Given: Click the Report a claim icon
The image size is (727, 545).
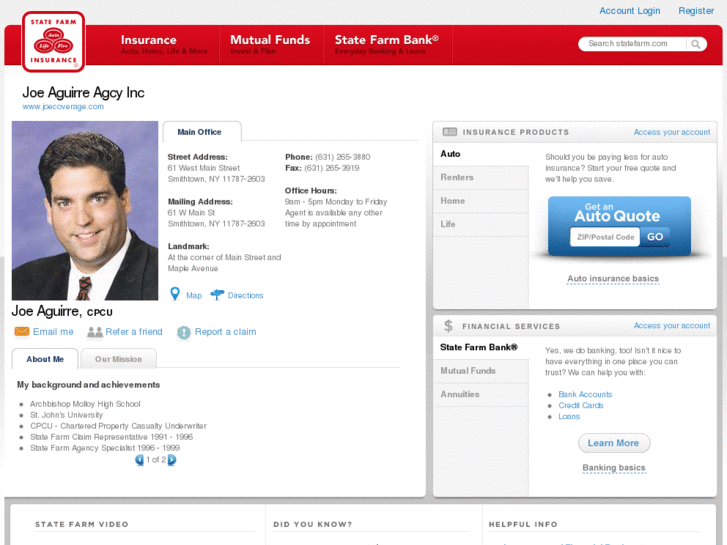Looking at the screenshot, I should (184, 332).
